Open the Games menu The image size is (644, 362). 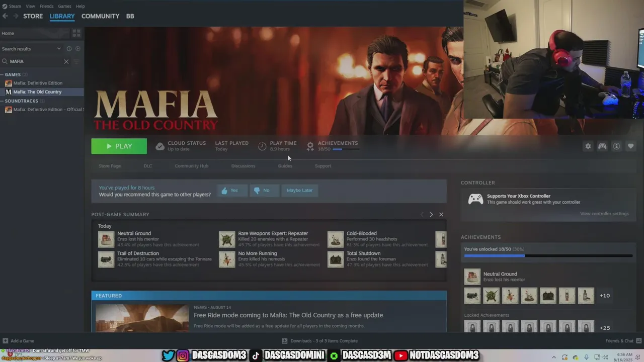[64, 7]
